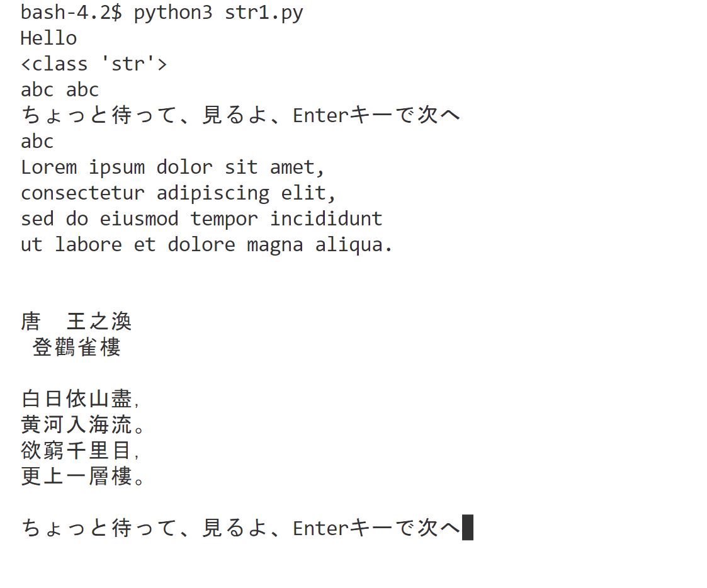The image size is (707, 588).
Task: Click the verse 欲窮千里目
Action: pos(77,451)
